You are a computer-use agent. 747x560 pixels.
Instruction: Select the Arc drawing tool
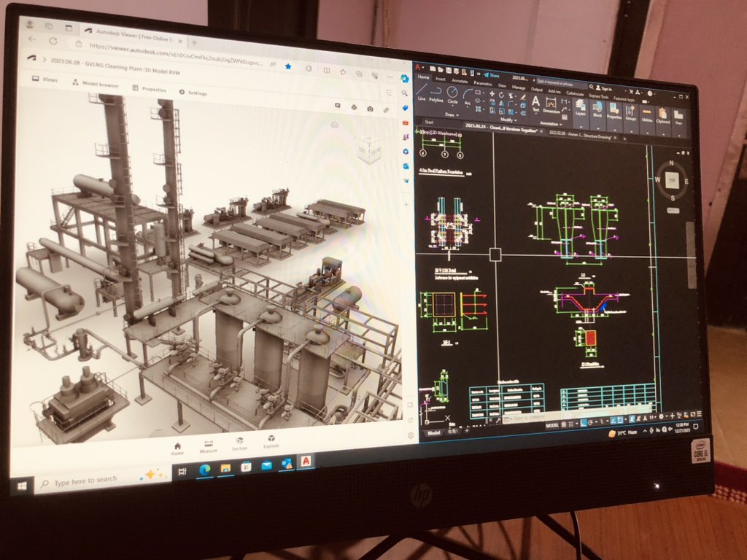[468, 96]
